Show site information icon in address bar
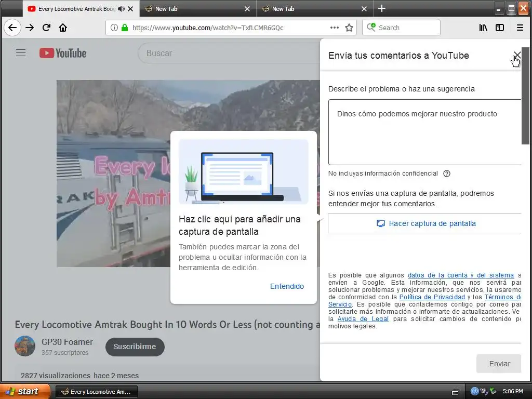 [114, 28]
